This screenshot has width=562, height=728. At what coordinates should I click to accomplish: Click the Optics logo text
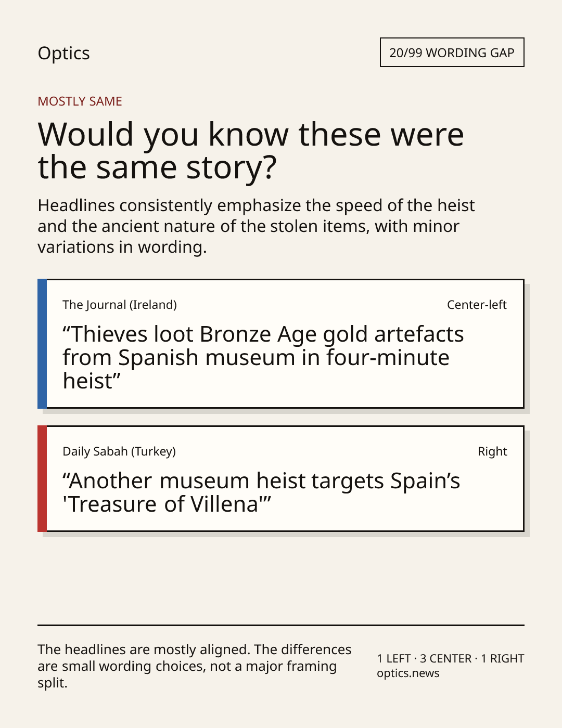(63, 54)
